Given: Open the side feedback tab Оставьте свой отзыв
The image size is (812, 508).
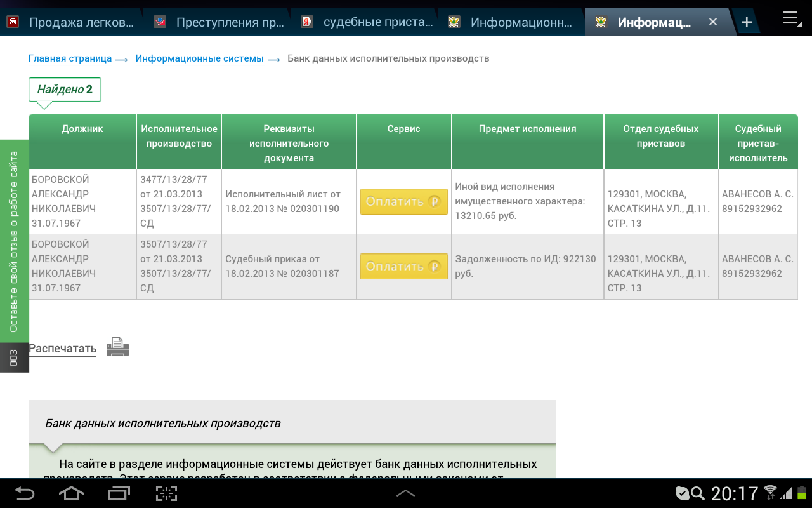Looking at the screenshot, I should pyautogui.click(x=14, y=241).
